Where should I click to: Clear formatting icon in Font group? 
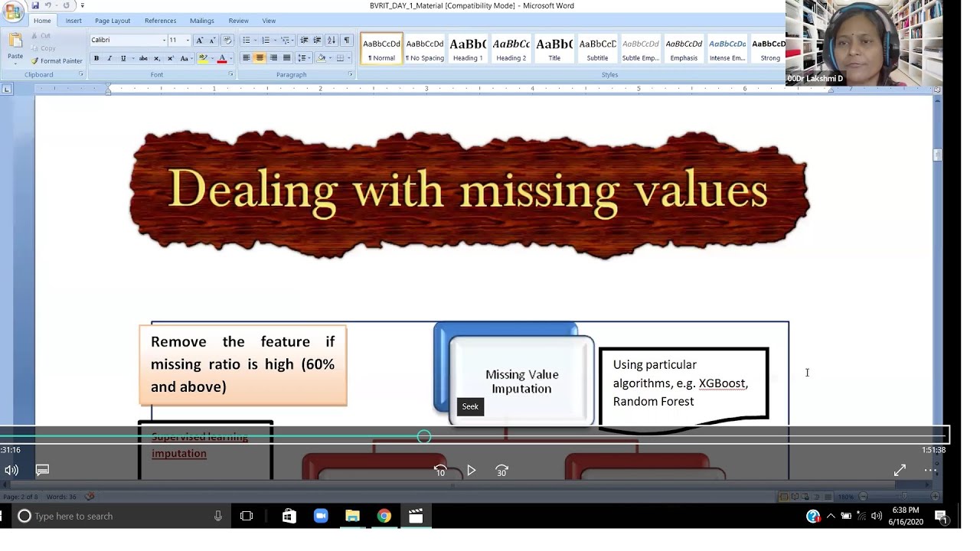(227, 40)
